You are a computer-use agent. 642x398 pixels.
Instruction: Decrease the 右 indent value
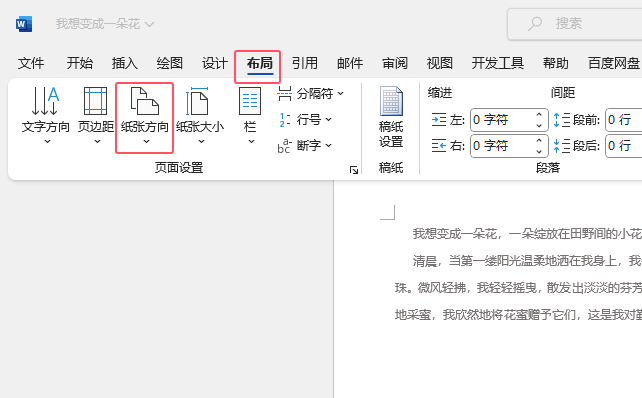pos(539,151)
